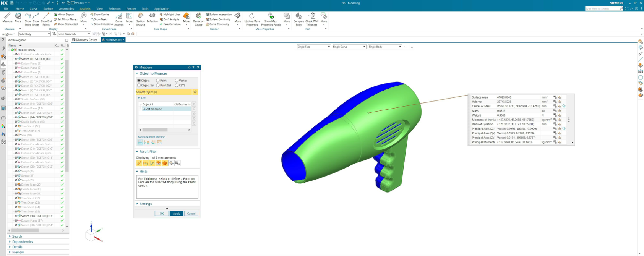Click the object list horizontal scrollbar

[x=155, y=130]
